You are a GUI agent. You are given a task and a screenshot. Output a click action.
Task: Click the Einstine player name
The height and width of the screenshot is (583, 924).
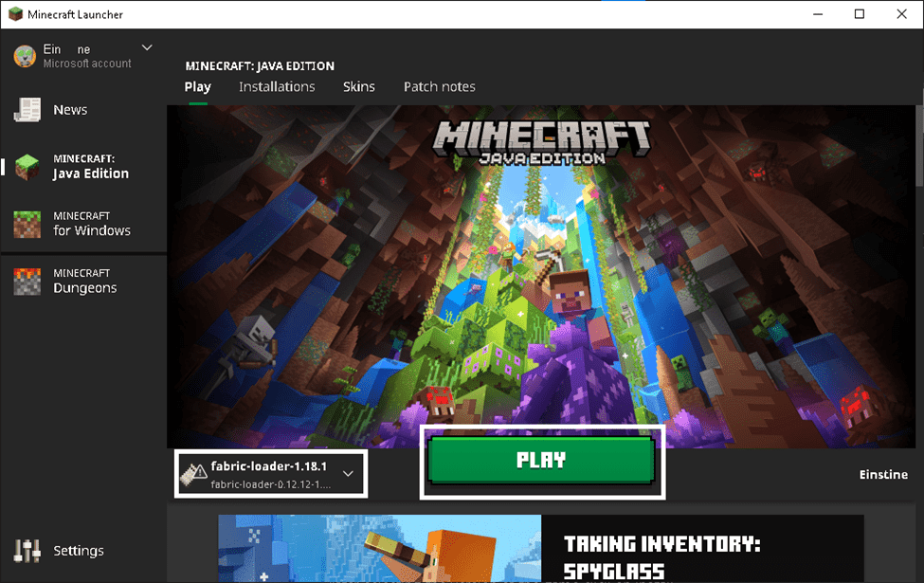click(883, 475)
